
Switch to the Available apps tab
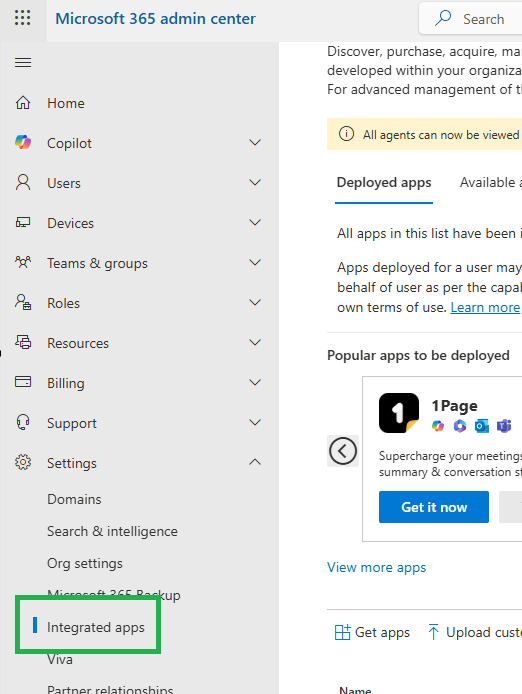pyautogui.click(x=491, y=183)
